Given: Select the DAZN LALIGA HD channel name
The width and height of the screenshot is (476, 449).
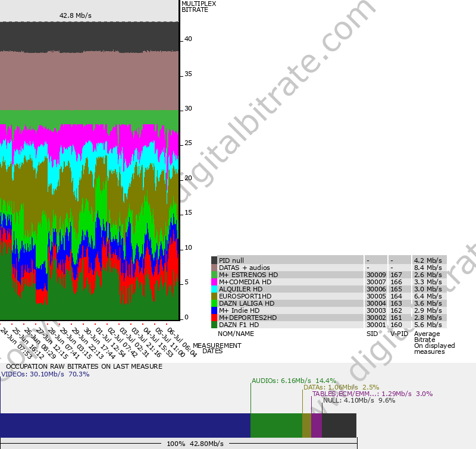Looking at the screenshot, I should (x=246, y=303).
